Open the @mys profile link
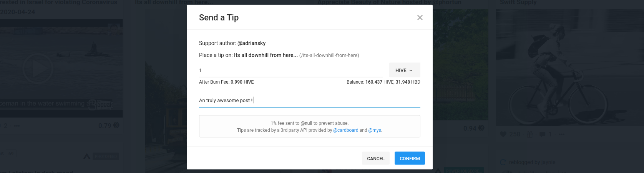Image resolution: width=644 pixels, height=173 pixels. [x=375, y=130]
